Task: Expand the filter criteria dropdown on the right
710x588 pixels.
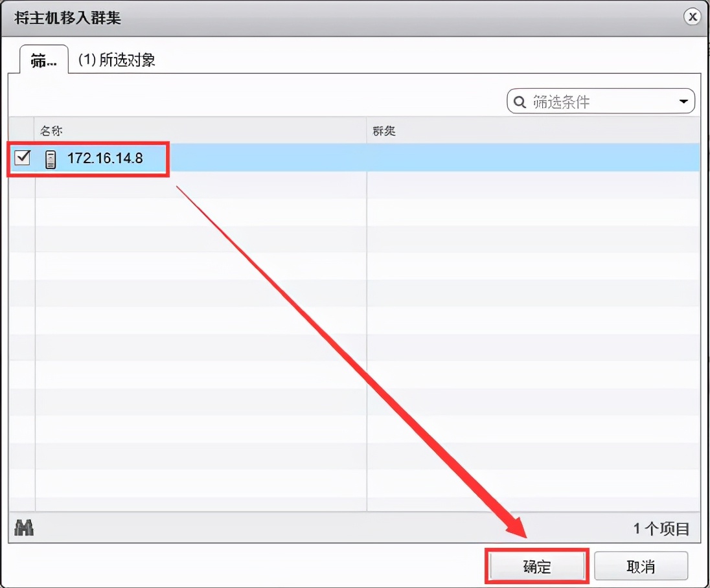Action: coord(683,101)
